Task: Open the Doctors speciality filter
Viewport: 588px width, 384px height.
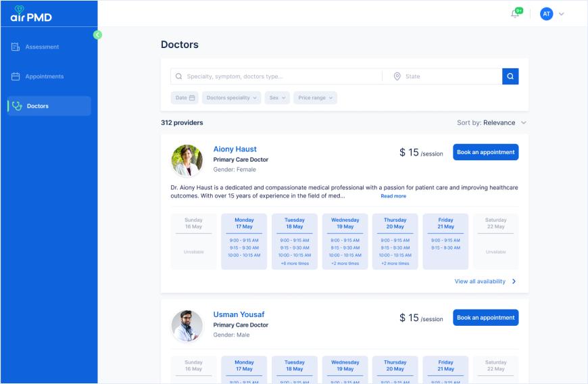Action: 231,98
